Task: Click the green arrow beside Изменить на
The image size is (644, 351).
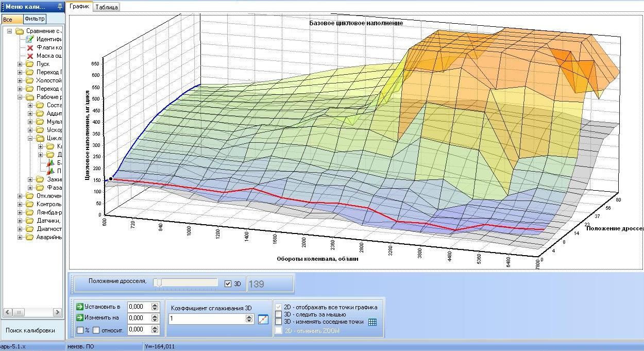Action: tap(79, 318)
